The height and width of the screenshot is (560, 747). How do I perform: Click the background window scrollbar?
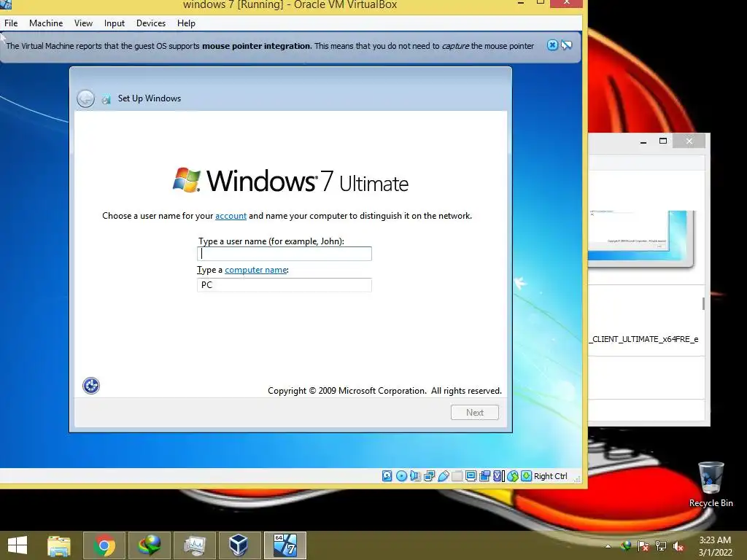tap(703, 303)
